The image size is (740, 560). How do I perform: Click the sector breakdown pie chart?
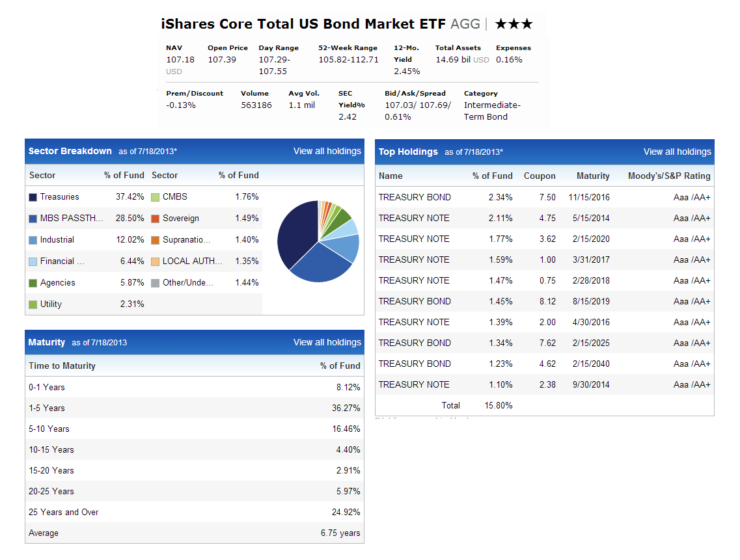click(x=318, y=241)
